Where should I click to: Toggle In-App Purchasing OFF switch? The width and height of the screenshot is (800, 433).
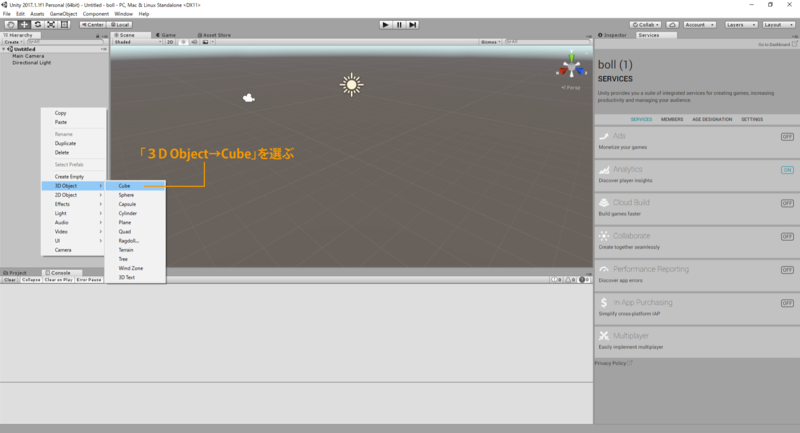(787, 303)
